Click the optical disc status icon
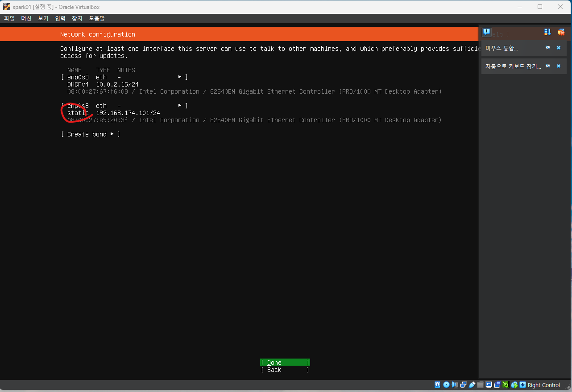 [446, 385]
